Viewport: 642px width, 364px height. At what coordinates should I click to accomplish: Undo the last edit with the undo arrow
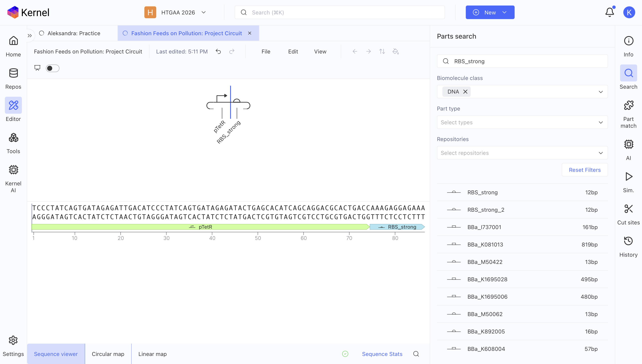[218, 52]
